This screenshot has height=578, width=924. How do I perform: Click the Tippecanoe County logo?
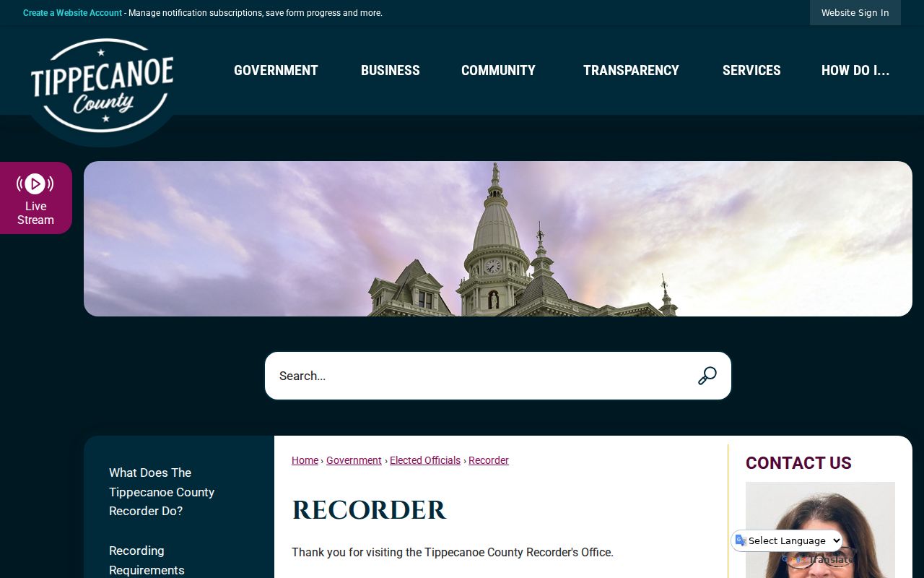(103, 85)
